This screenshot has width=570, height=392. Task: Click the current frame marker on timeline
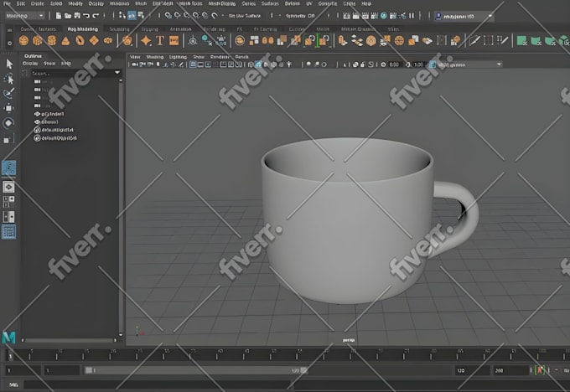click(x=11, y=356)
